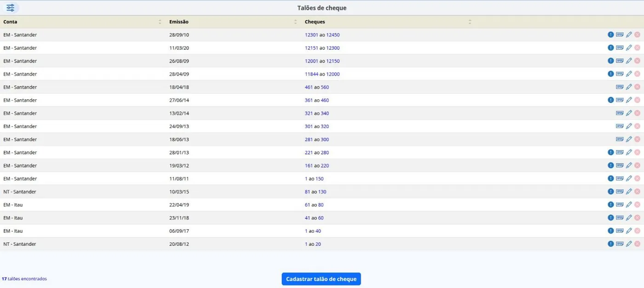Click the '17 talões encontrados' count text
The width and height of the screenshot is (644, 288).
24,279
